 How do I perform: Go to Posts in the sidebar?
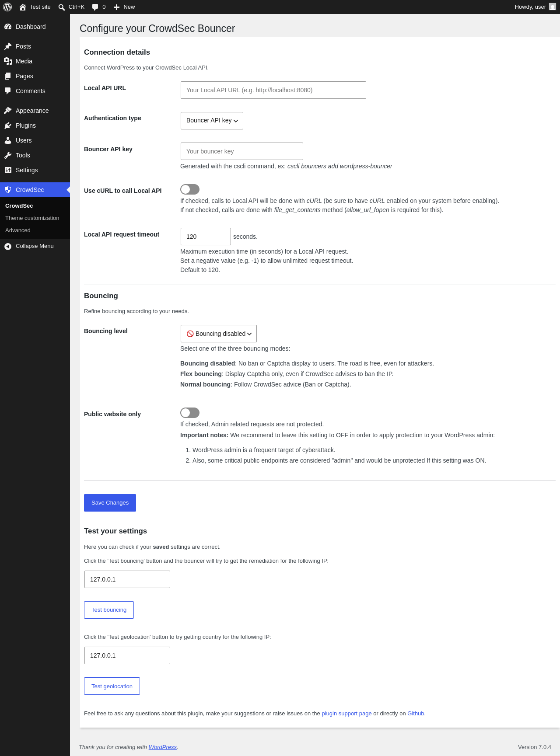pos(35,46)
